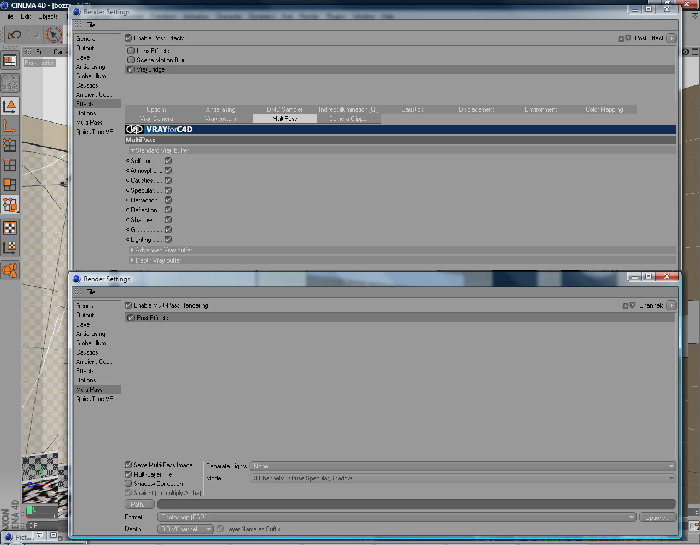This screenshot has height=545, width=700.
Task: Toggle Save Multi-Pass Image checkbox
Action: point(129,465)
